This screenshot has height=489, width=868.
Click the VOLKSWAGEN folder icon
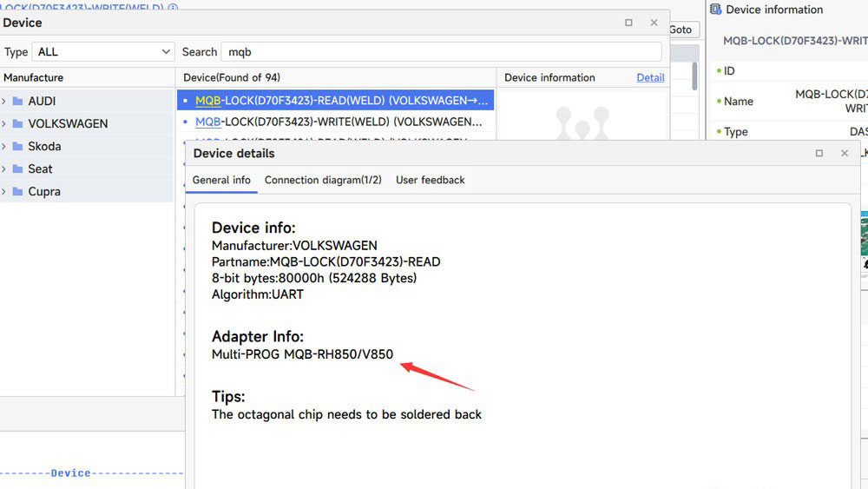pyautogui.click(x=17, y=123)
